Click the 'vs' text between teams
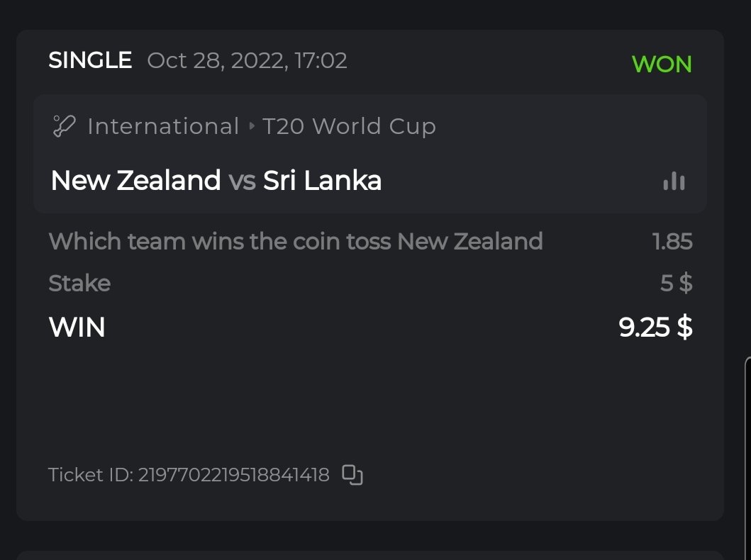Image resolution: width=751 pixels, height=560 pixels. click(242, 181)
